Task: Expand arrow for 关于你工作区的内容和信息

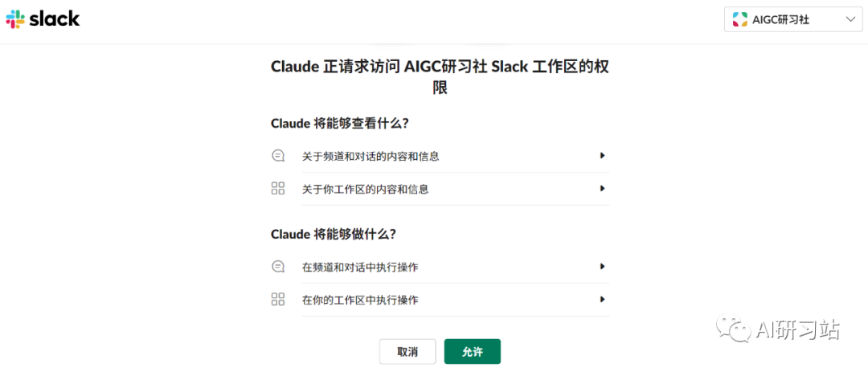Action: pyautogui.click(x=602, y=189)
